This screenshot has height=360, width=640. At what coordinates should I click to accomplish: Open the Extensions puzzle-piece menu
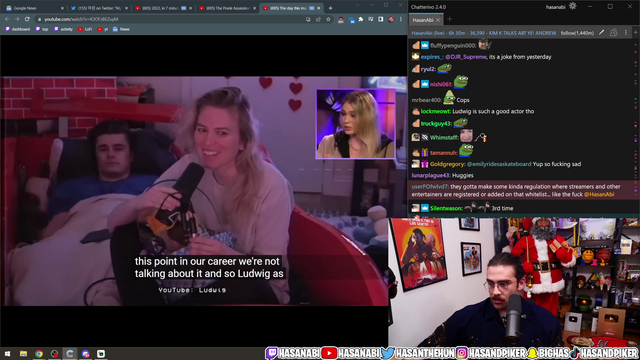click(x=361, y=19)
